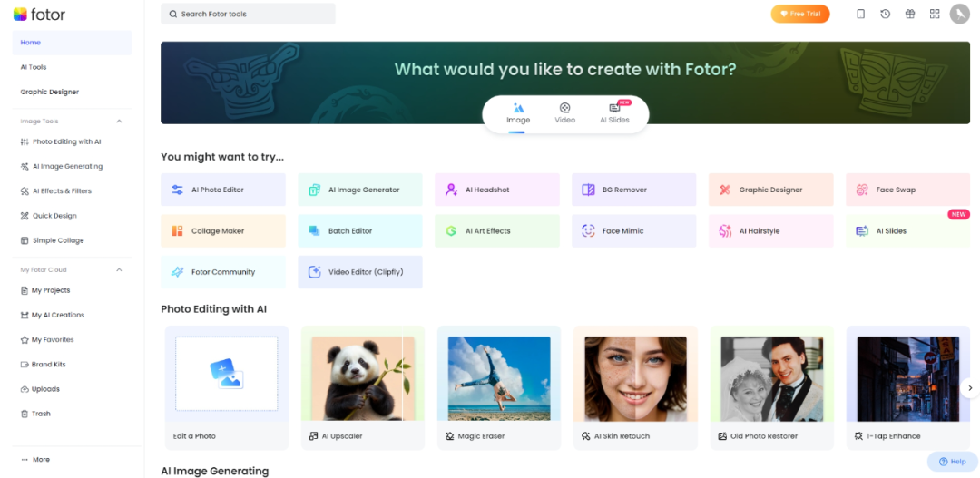This screenshot has height=478, width=980.
Task: Open the Graphic Designer tile
Action: tap(770, 190)
